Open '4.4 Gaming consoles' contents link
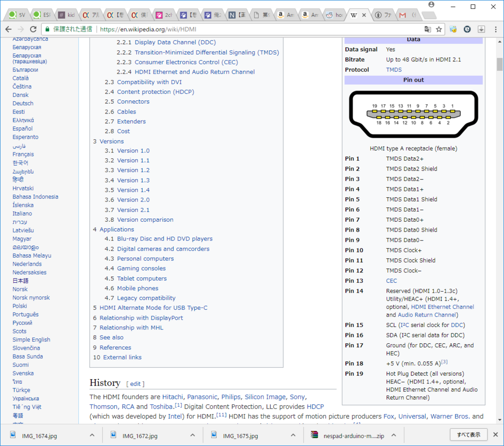The image size is (504, 446). tap(141, 268)
